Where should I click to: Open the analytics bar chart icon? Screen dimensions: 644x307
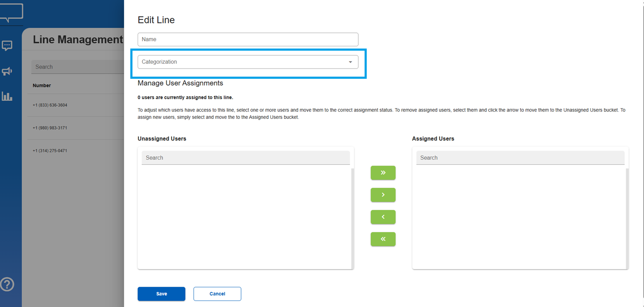[x=7, y=96]
